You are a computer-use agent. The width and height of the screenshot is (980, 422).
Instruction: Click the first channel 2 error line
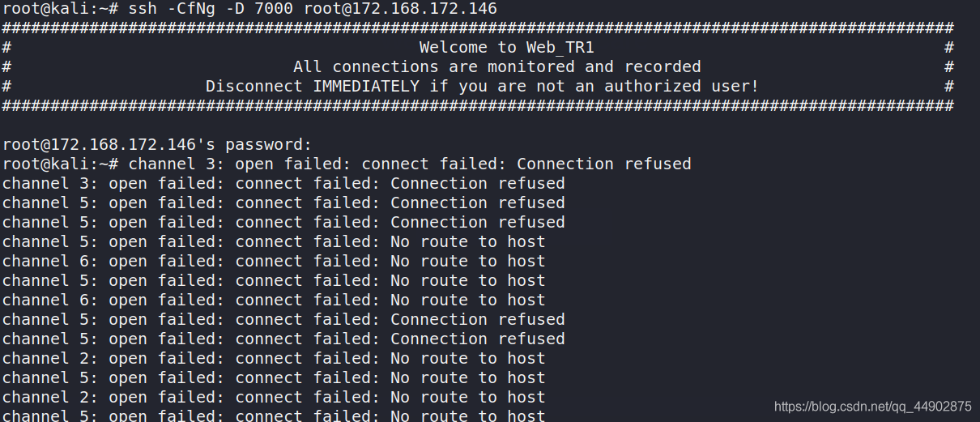click(x=274, y=359)
